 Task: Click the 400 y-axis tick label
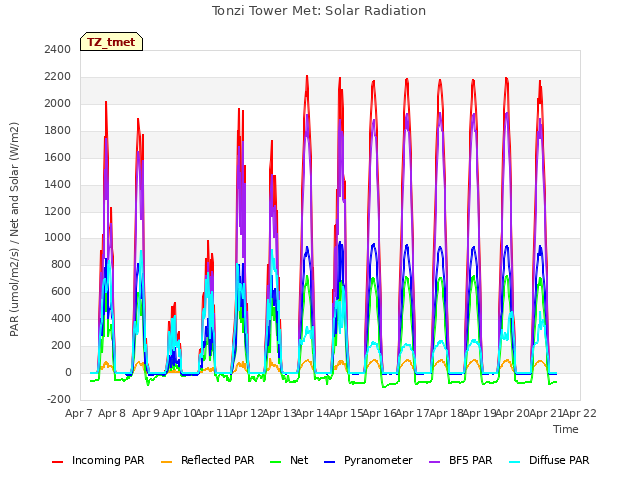pyautogui.click(x=61, y=318)
